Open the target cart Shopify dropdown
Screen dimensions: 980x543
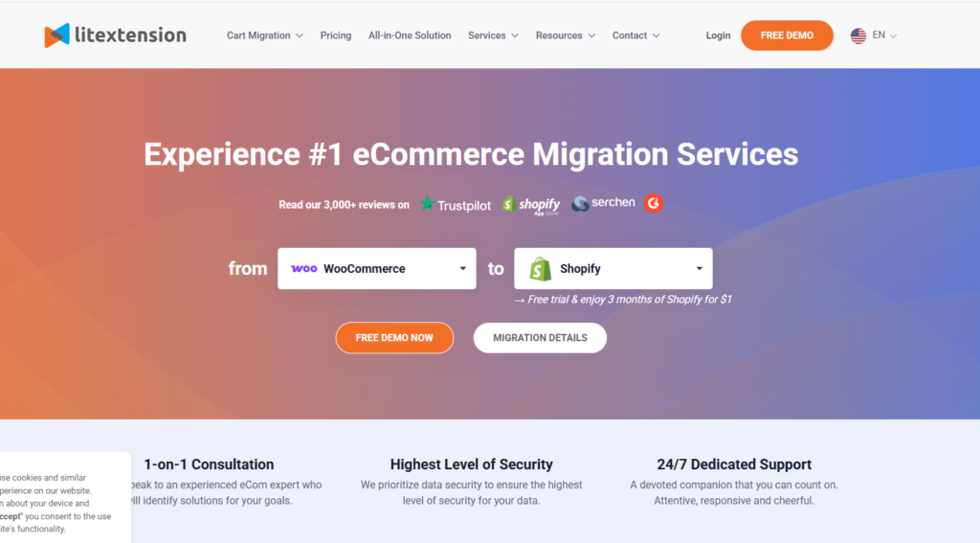pos(613,268)
